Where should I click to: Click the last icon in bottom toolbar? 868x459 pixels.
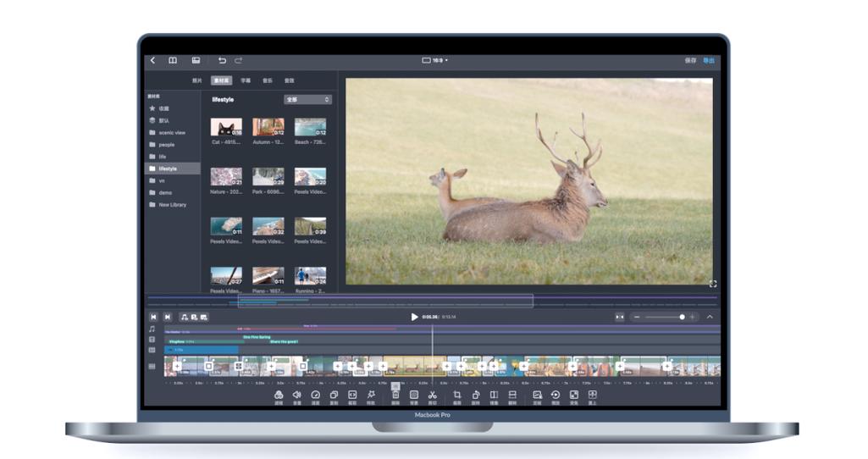click(x=592, y=395)
